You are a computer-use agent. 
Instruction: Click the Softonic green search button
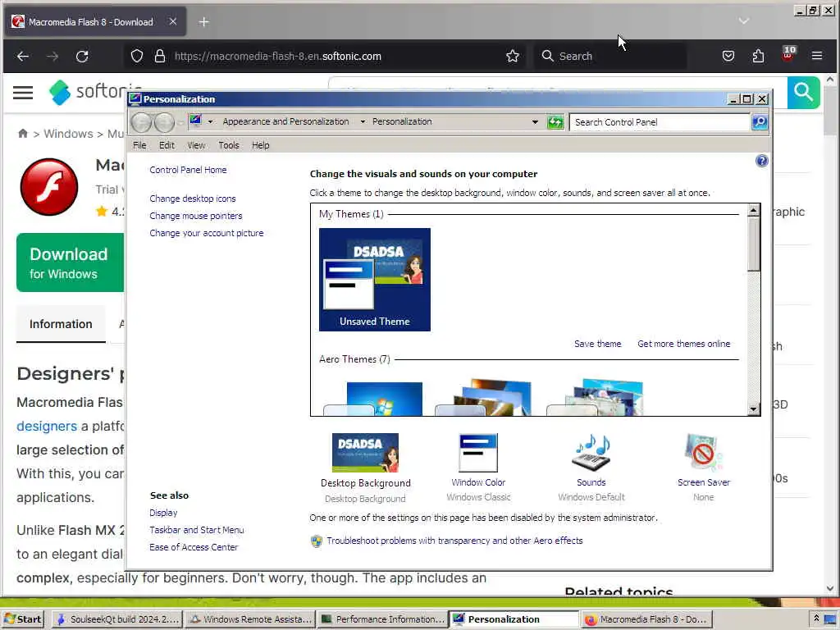point(803,93)
